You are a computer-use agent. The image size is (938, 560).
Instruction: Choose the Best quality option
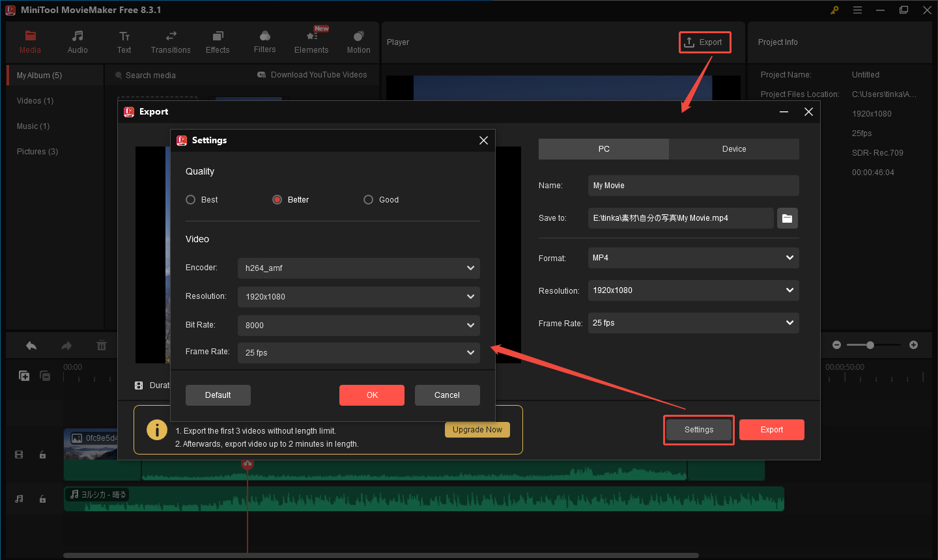[191, 199]
